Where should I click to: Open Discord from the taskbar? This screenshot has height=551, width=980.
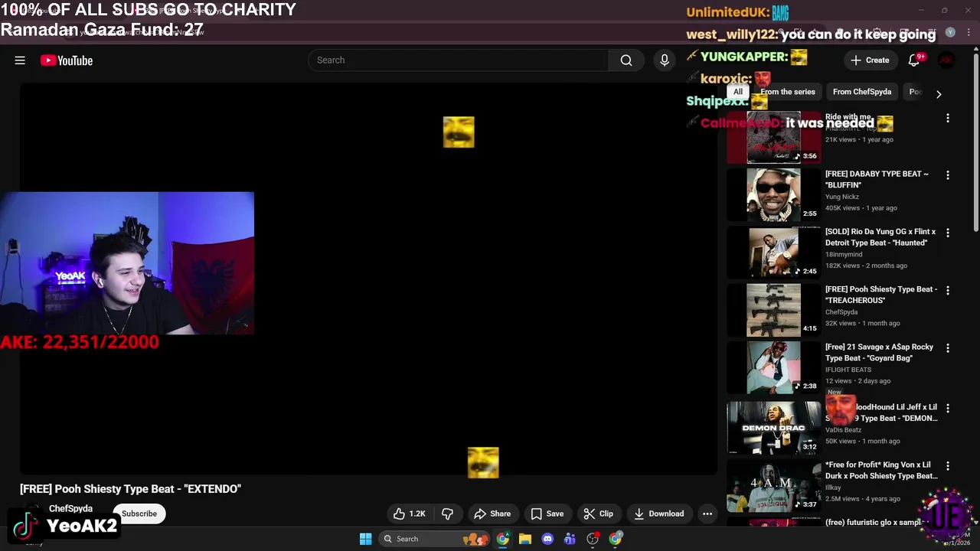(x=547, y=539)
